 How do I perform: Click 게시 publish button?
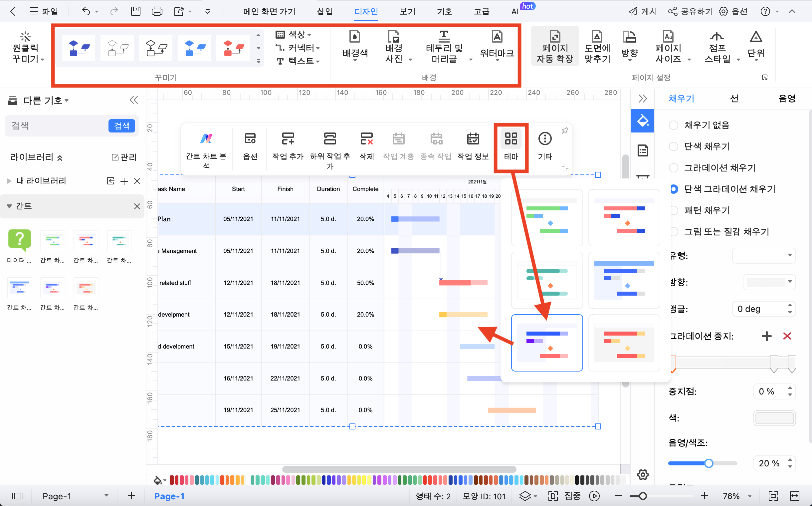pos(642,11)
